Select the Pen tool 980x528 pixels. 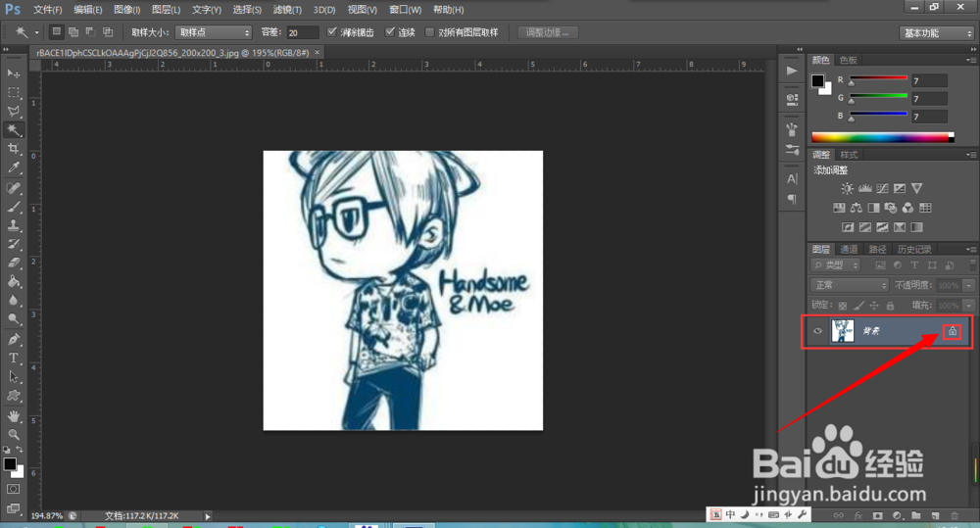(13, 339)
